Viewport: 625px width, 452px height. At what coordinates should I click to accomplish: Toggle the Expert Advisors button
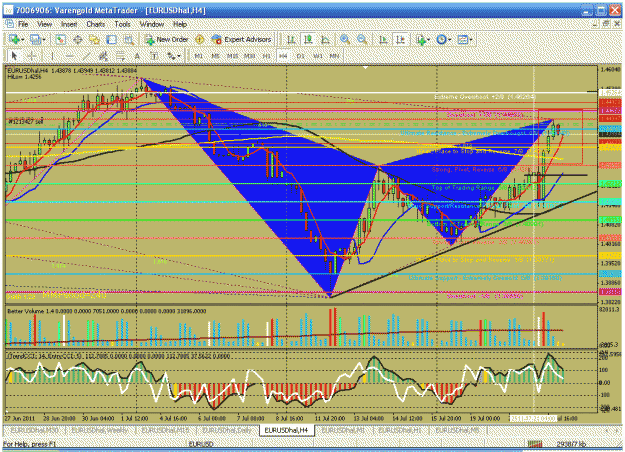point(242,39)
